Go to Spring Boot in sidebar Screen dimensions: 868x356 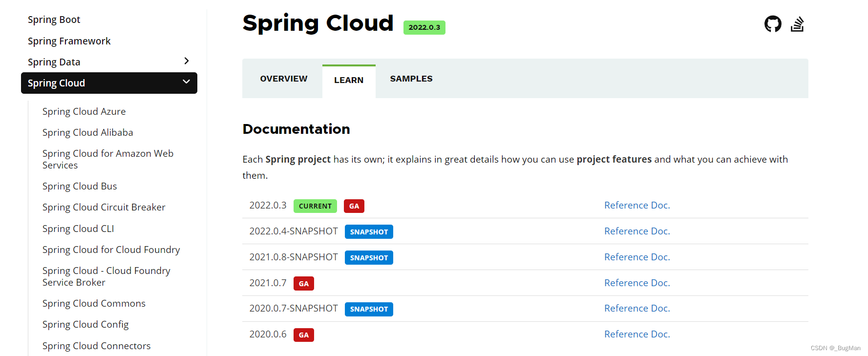point(54,20)
